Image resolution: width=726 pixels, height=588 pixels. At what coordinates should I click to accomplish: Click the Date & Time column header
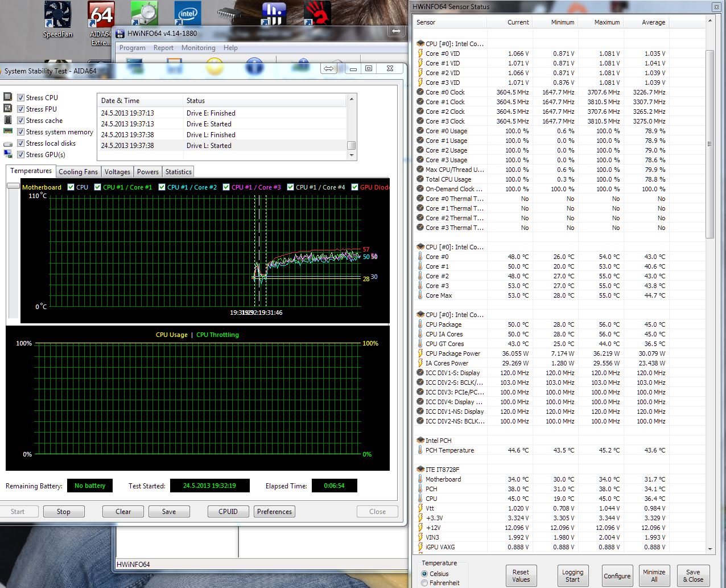pyautogui.click(x=140, y=101)
